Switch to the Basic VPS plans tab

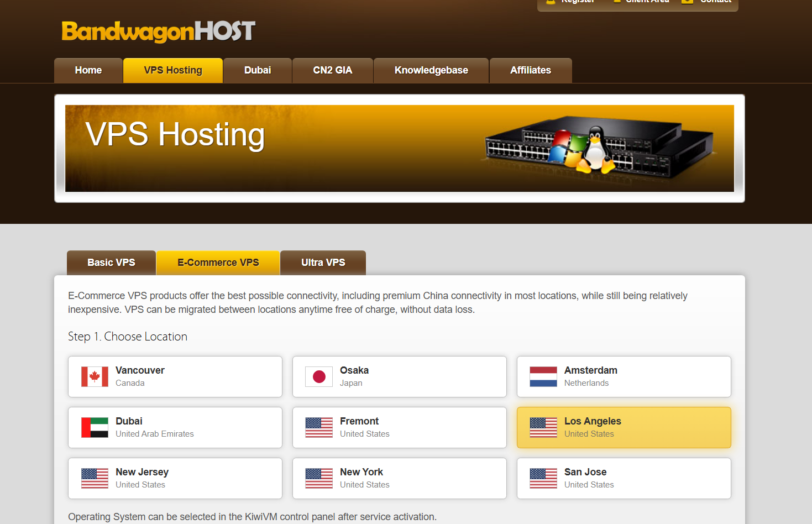pyautogui.click(x=111, y=263)
